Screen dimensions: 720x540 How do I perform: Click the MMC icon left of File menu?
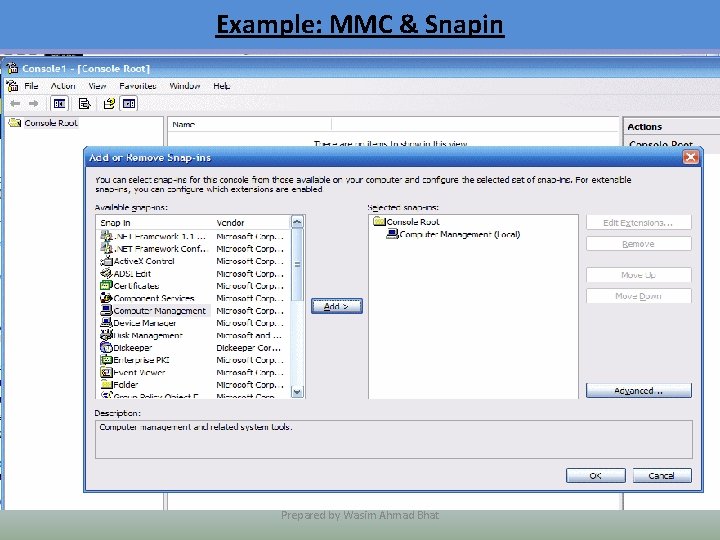pyautogui.click(x=12, y=86)
